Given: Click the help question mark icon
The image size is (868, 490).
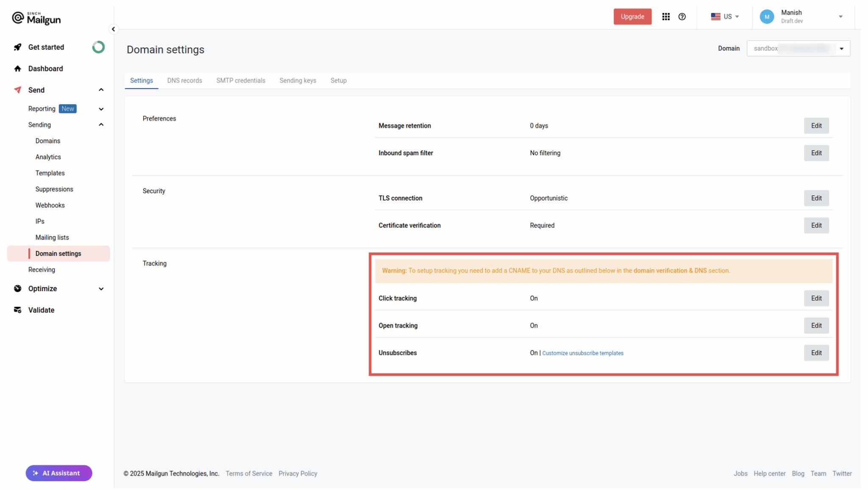Looking at the screenshot, I should [x=682, y=17].
